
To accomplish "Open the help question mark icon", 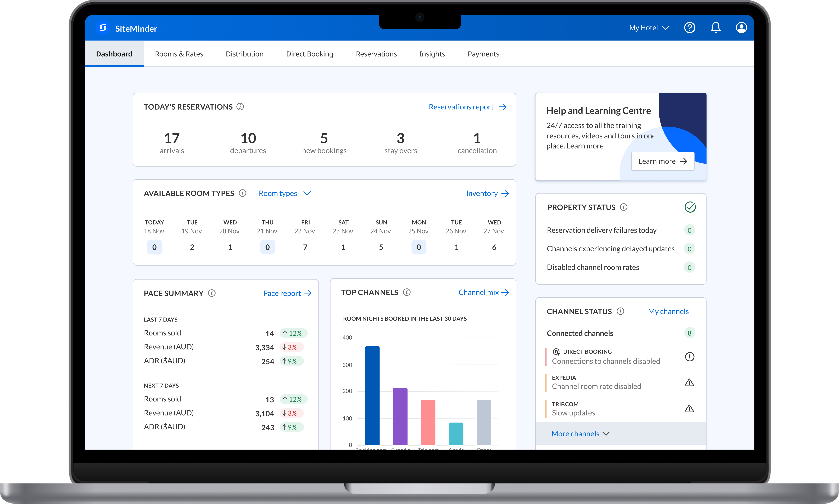I will (x=690, y=27).
